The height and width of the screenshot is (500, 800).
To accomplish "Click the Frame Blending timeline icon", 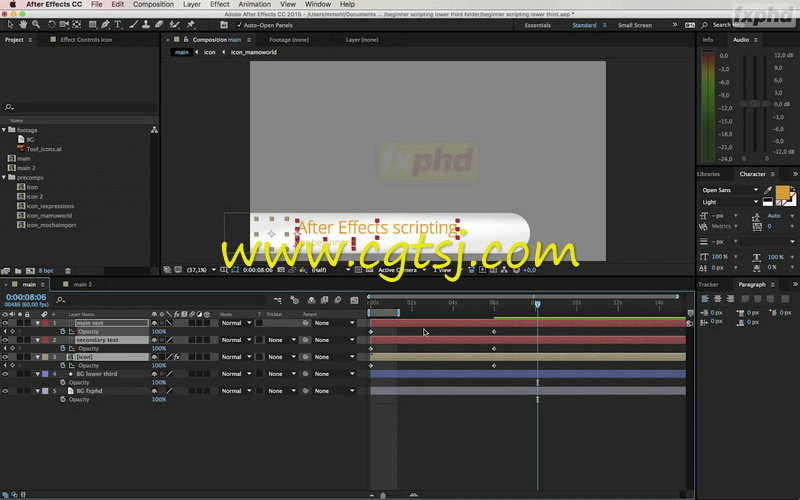I will tap(324, 300).
